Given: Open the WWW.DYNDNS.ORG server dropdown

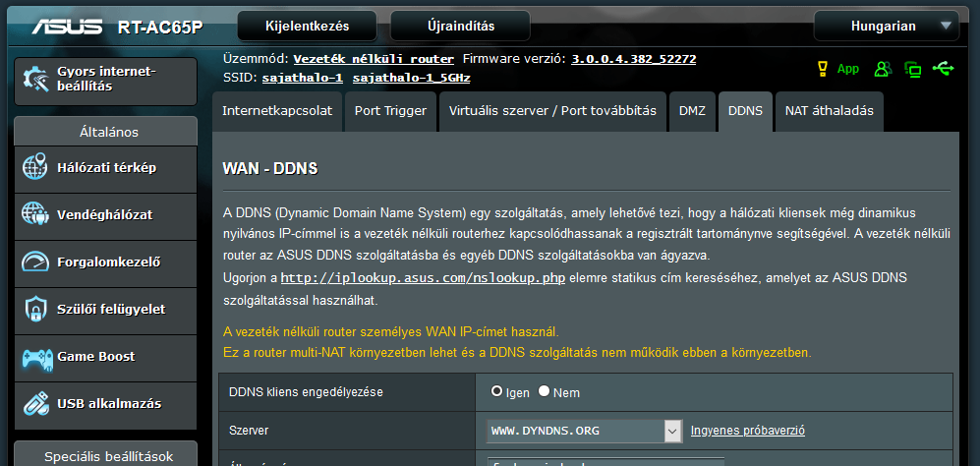Looking at the screenshot, I should (x=584, y=431).
